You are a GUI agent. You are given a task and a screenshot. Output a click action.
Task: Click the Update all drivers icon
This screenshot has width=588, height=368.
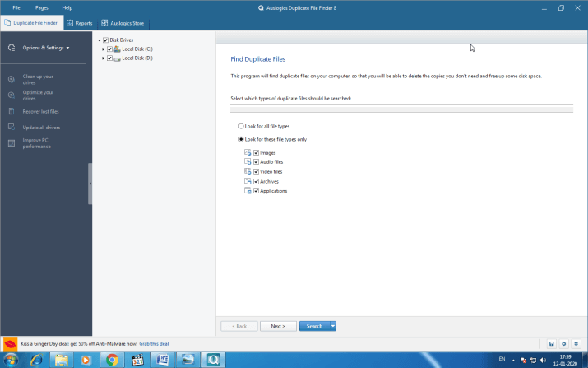12,128
